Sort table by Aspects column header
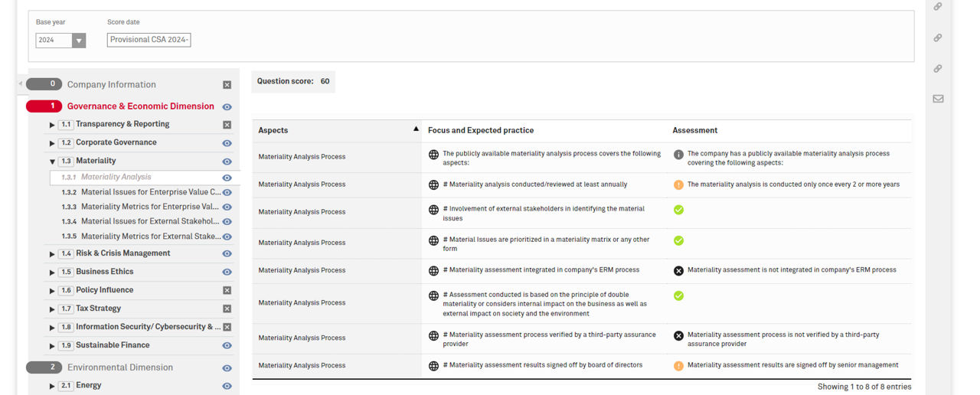Viewport: 980px width, 395px height. [337, 130]
